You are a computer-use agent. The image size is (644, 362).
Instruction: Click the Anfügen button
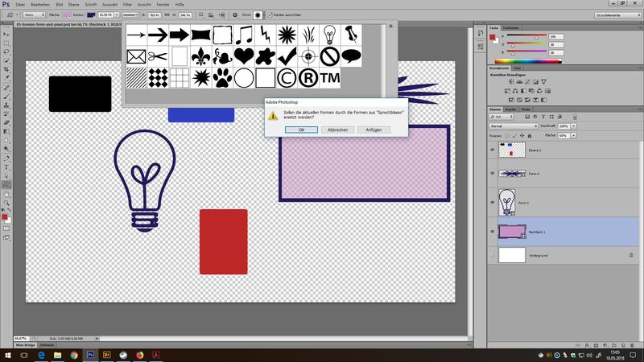point(374,130)
